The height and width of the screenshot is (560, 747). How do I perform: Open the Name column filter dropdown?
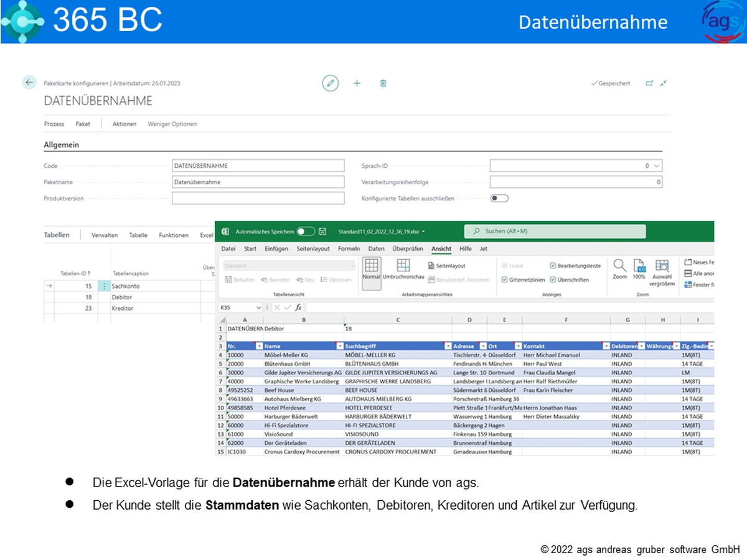coord(340,346)
